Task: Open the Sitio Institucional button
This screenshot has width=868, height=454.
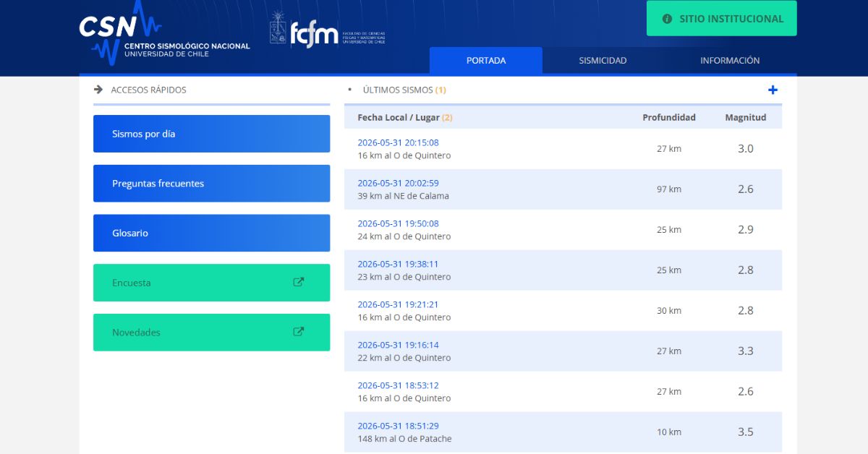Action: (722, 19)
